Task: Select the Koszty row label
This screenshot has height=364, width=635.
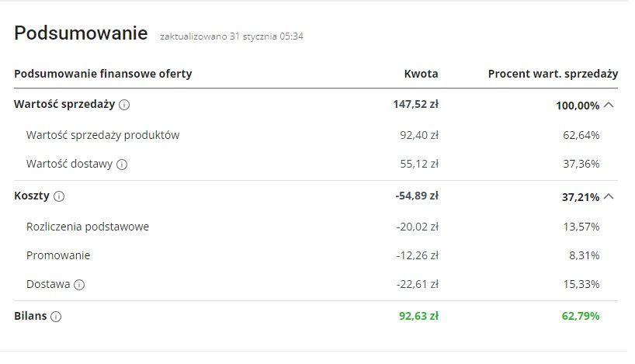Action: click(x=32, y=196)
